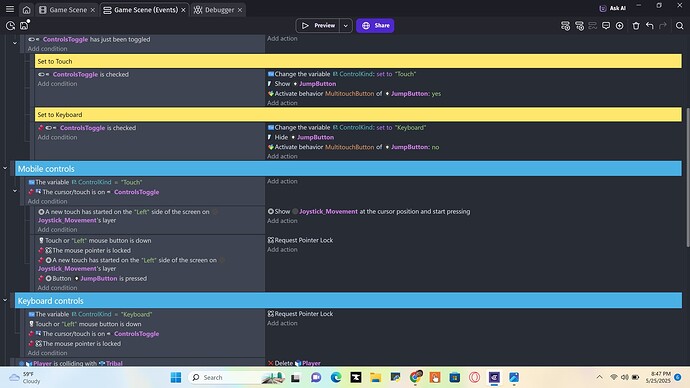Select the Keyboard controls group header
Viewport: 690px width, 388px height.
[349, 301]
